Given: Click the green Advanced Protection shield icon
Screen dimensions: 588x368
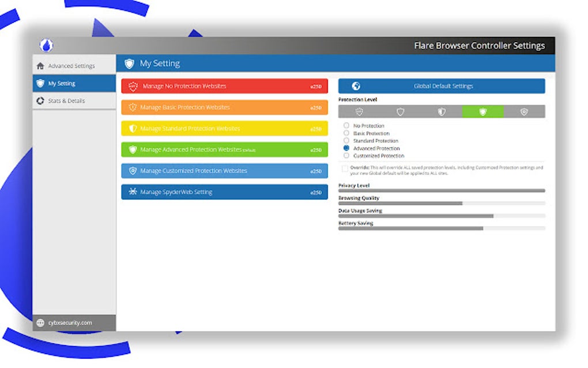Looking at the screenshot, I should (x=483, y=112).
